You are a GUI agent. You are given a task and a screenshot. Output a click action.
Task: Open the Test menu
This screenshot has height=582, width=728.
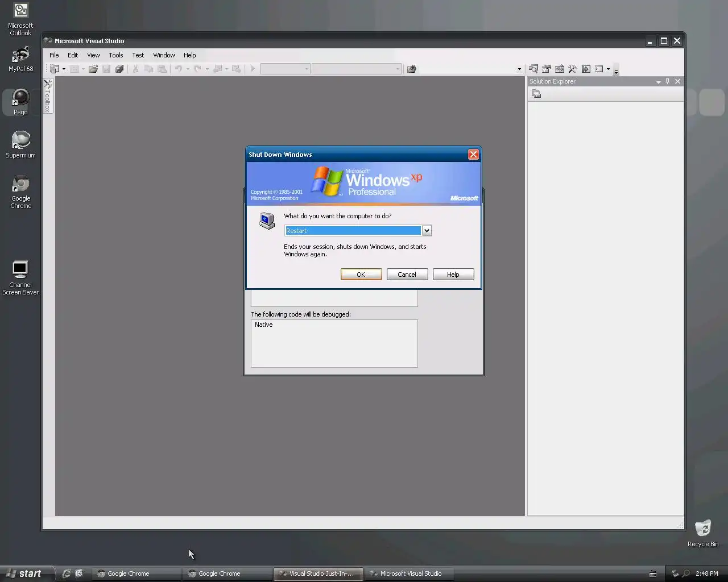click(138, 55)
